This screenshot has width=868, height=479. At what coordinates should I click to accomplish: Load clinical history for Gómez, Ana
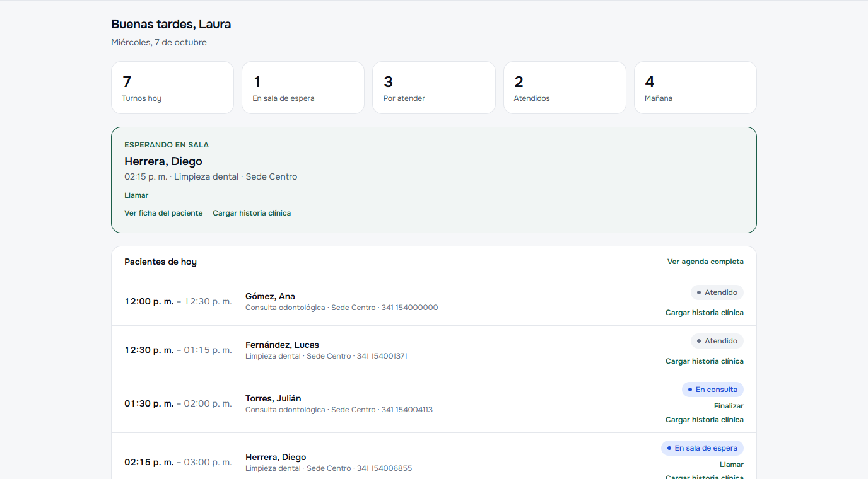pyautogui.click(x=705, y=313)
